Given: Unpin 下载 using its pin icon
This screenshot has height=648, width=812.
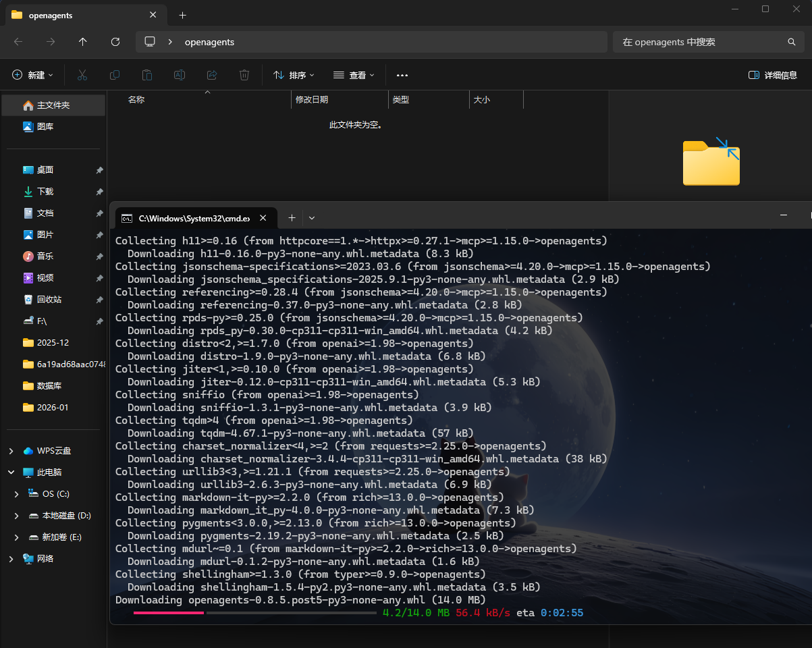Looking at the screenshot, I should [x=99, y=192].
